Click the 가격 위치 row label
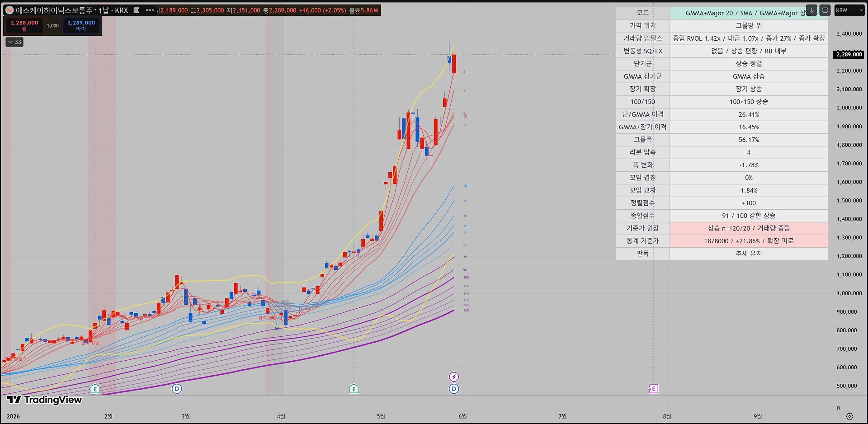The width and height of the screenshot is (868, 424). (642, 26)
